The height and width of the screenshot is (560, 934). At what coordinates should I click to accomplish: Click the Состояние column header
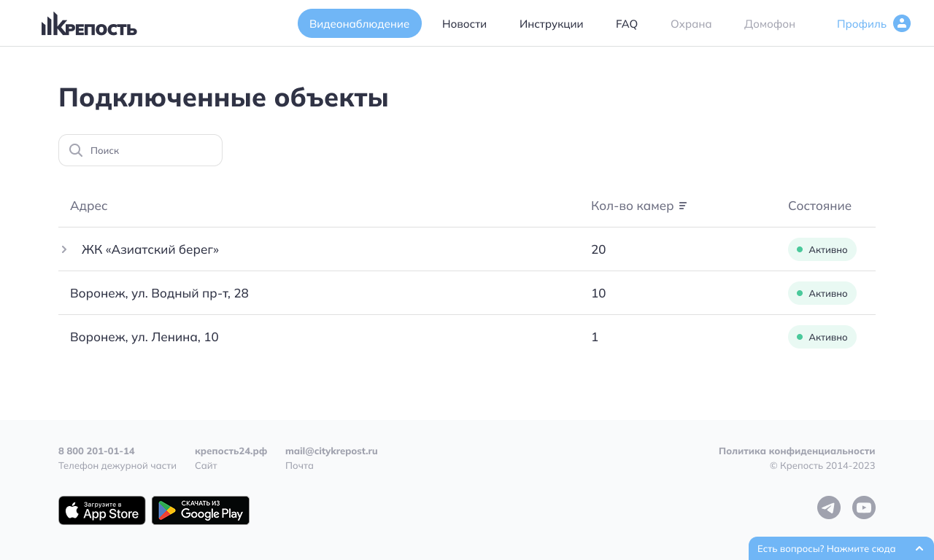pyautogui.click(x=819, y=206)
